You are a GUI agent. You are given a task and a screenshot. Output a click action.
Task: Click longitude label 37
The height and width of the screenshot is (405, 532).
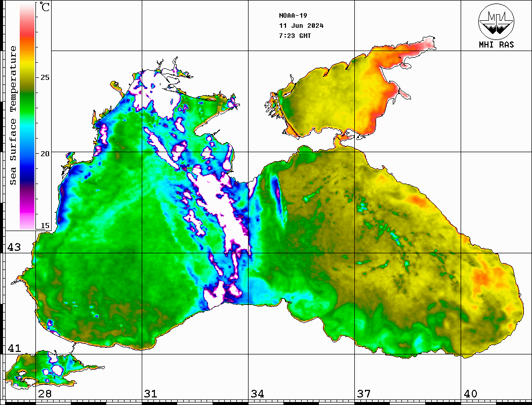(x=364, y=394)
